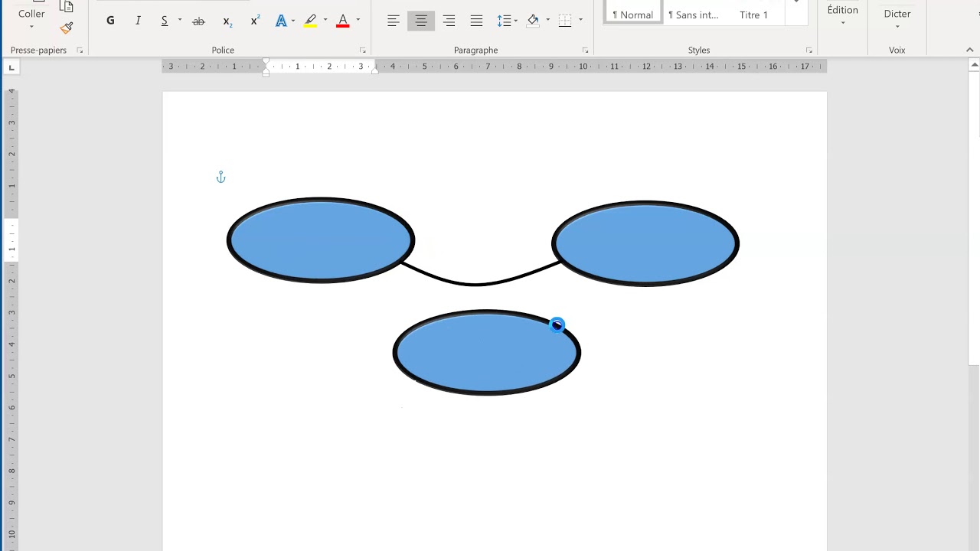Click the line and paragraph spacing icon

503,21
